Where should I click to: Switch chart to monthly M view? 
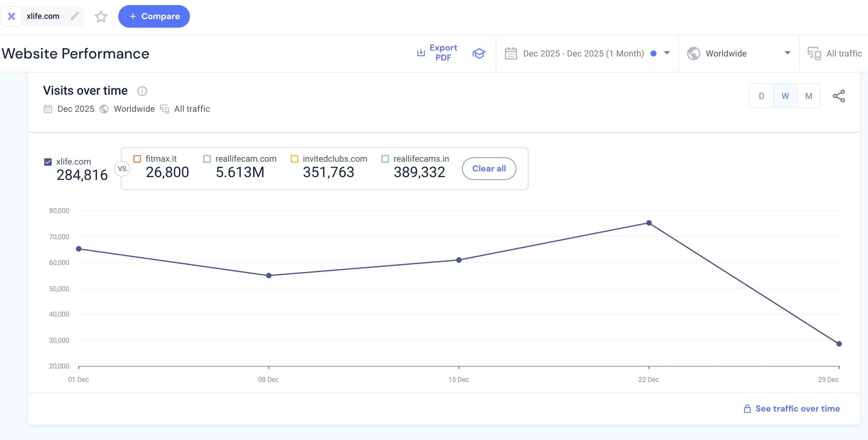tap(808, 96)
